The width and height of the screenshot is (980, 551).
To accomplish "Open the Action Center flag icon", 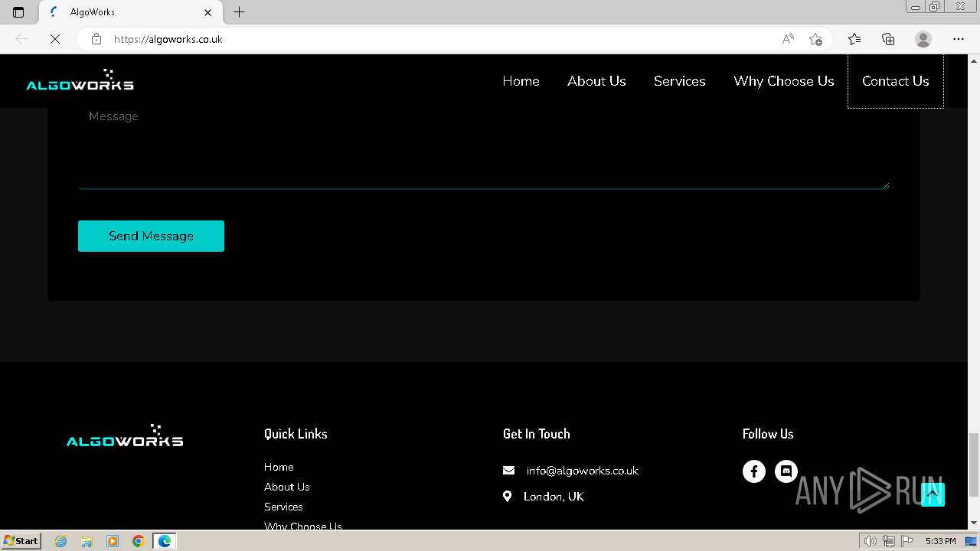I will point(907,541).
